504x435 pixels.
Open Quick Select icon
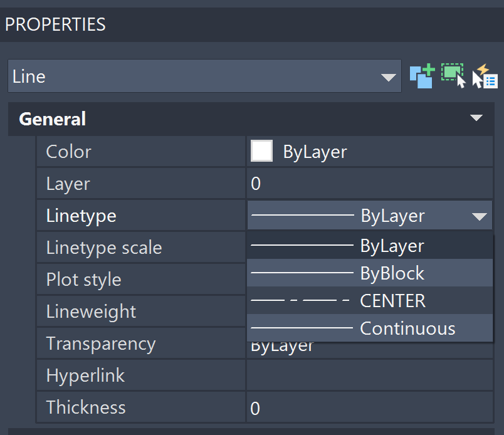[485, 76]
